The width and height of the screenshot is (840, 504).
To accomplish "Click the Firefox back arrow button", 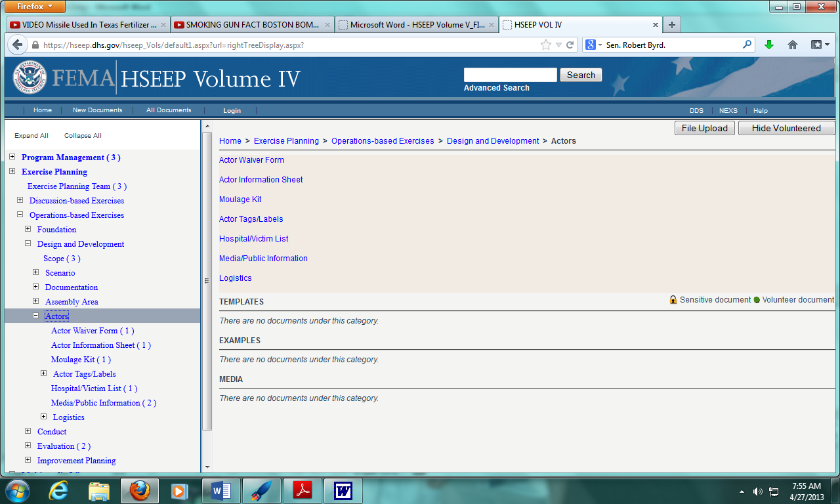I will click(17, 45).
